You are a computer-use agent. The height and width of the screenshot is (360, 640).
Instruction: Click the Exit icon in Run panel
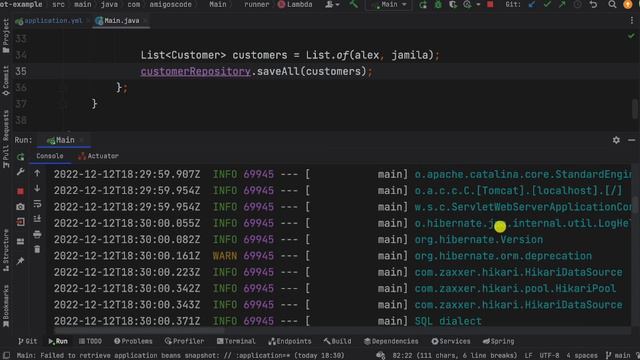(20, 222)
